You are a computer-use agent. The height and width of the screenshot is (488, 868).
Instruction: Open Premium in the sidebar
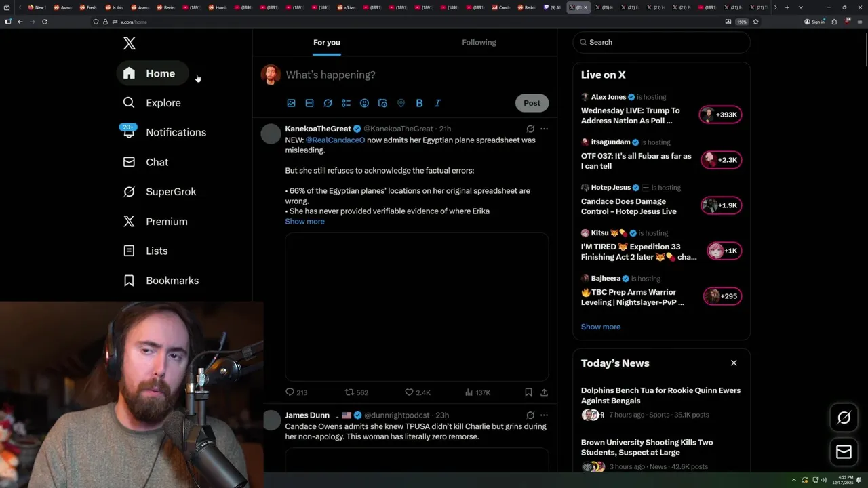tap(155, 222)
